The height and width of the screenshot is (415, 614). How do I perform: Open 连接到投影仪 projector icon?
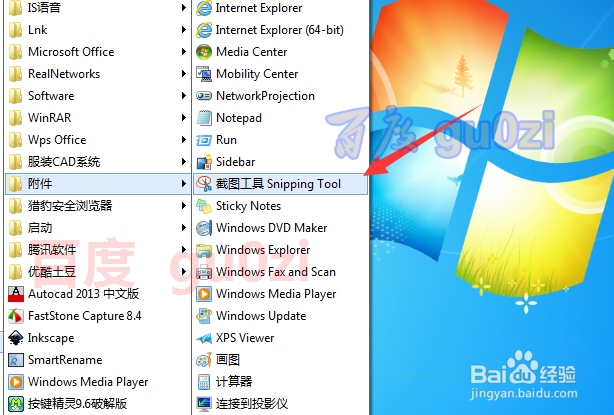[204, 404]
